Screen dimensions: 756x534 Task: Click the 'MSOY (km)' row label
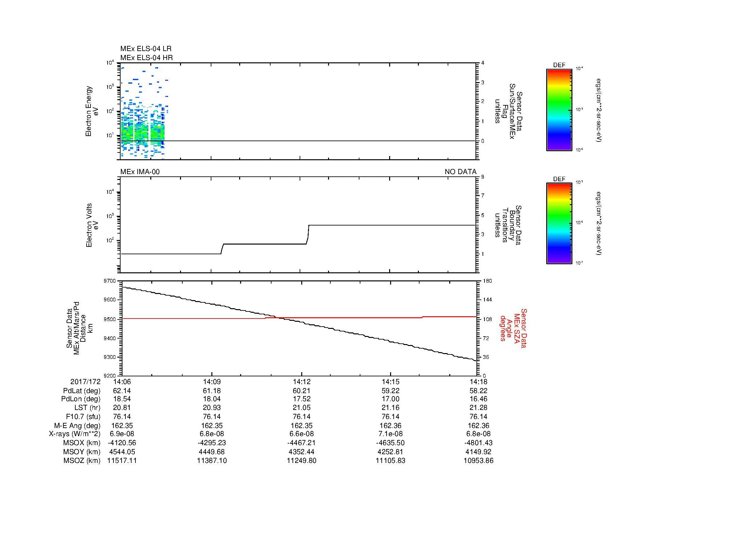pyautogui.click(x=82, y=452)
